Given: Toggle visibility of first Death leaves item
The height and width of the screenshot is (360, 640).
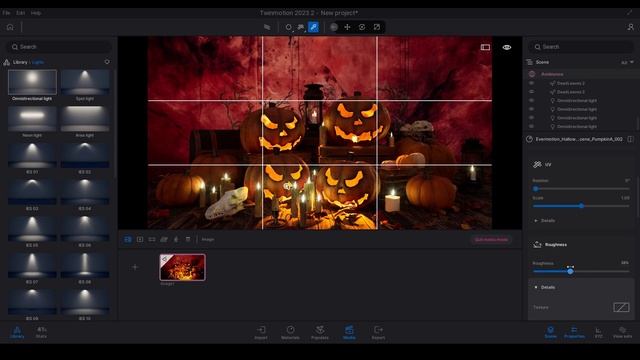Looking at the screenshot, I should 531,83.
